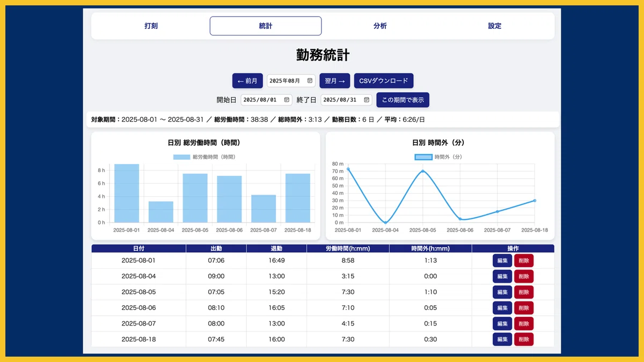Viewport: 644px width, 362px height.
Task: Click clock-out time 16:00
Action: [x=277, y=339]
